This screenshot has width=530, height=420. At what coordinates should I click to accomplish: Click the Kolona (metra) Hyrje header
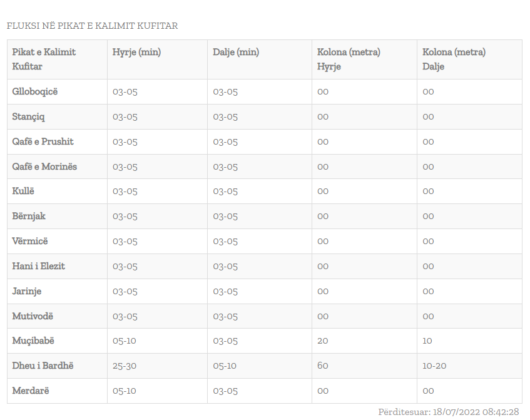349,59
